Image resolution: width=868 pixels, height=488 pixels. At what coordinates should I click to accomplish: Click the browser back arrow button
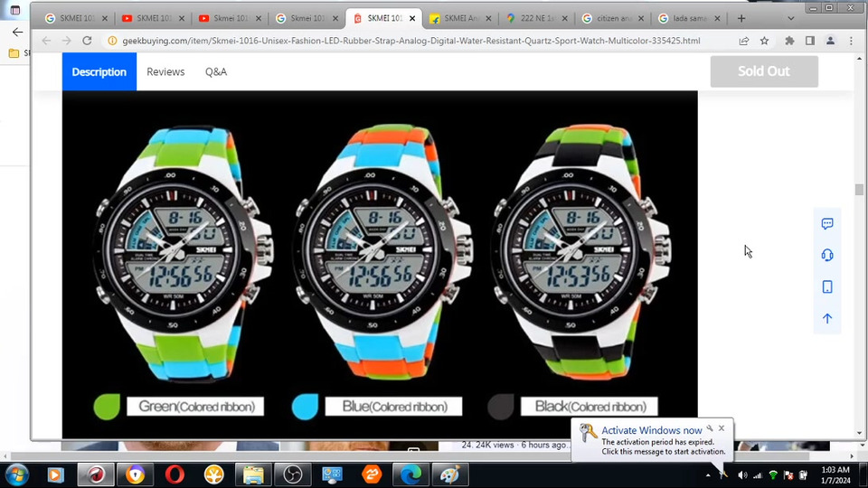coord(46,41)
